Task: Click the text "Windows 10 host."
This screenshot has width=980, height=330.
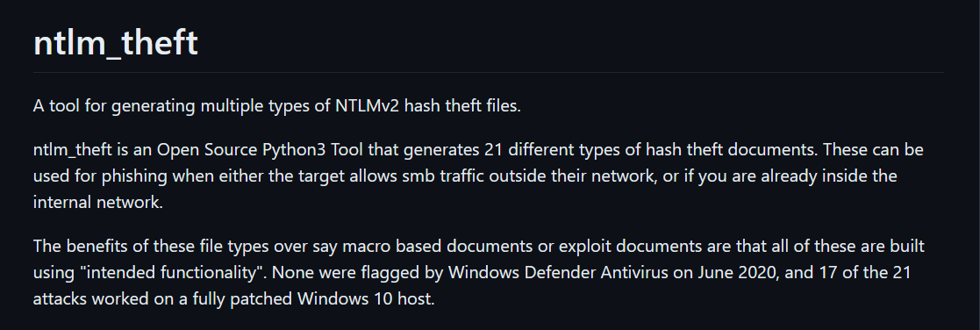Action: pyautogui.click(x=366, y=298)
